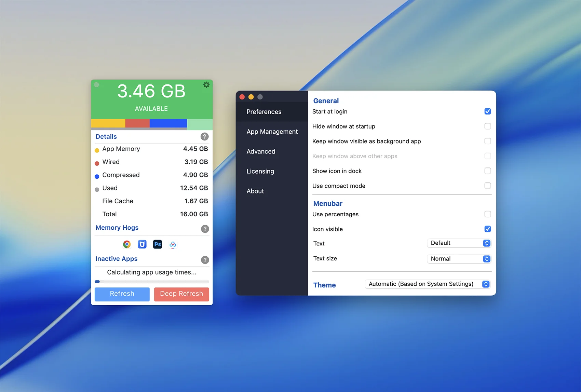The height and width of the screenshot is (392, 581).
Task: Open the Memory Hogs help question mark
Action: coord(205,229)
